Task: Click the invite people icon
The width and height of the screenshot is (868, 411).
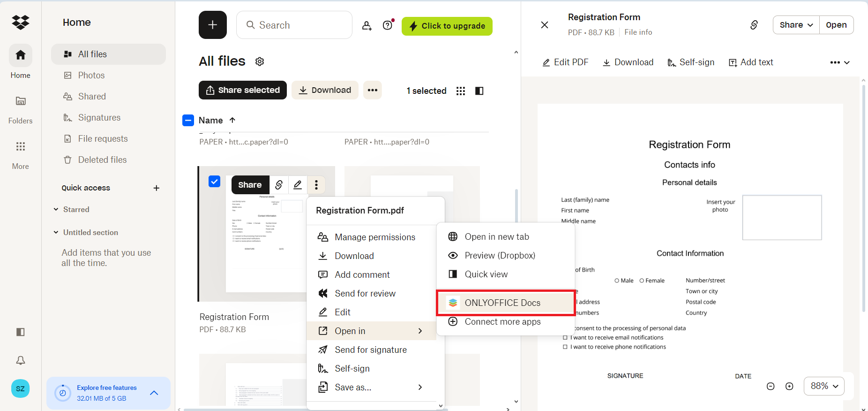Action: click(x=367, y=25)
